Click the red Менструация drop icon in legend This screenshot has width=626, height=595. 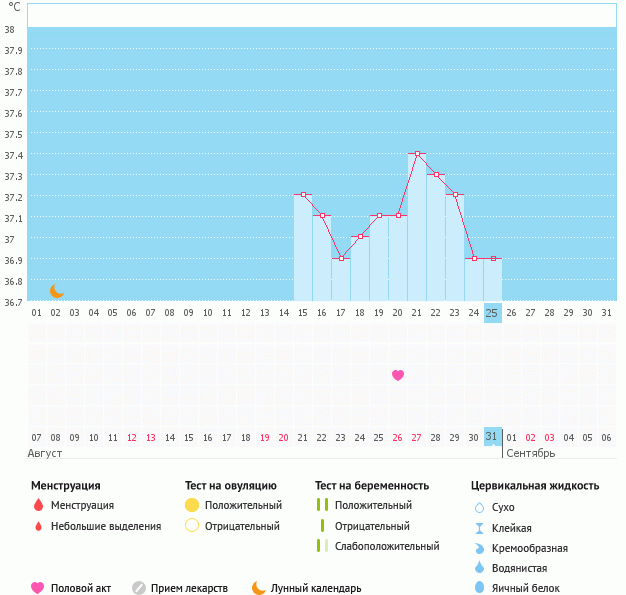tap(38, 506)
